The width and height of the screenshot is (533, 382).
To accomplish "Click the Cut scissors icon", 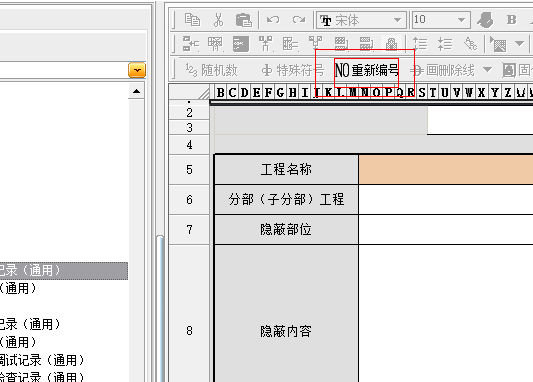I will click(219, 20).
